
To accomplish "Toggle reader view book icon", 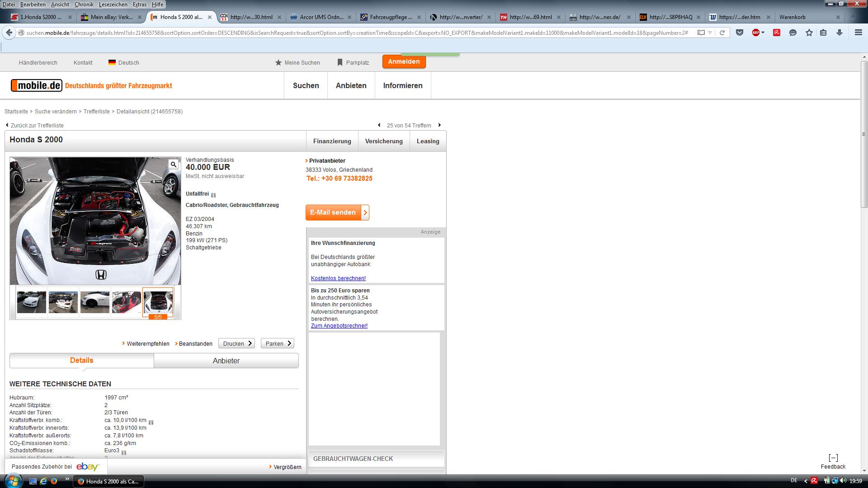I will point(701,33).
